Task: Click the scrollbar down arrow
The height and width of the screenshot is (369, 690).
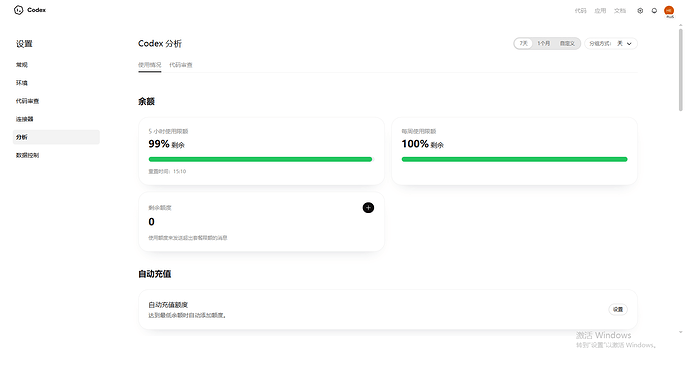Action: click(x=681, y=332)
